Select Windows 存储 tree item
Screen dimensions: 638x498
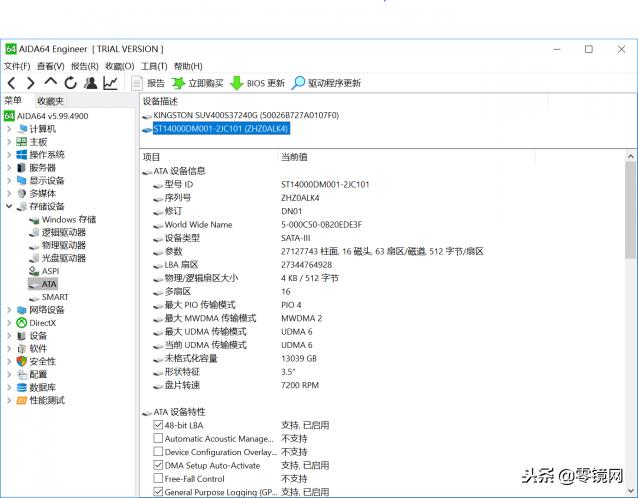(x=69, y=219)
